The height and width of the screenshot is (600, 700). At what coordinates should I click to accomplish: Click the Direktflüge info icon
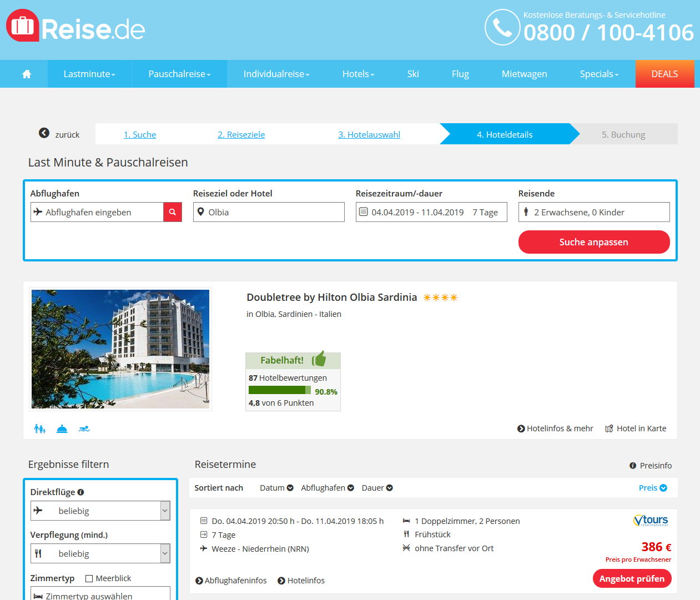click(x=80, y=492)
